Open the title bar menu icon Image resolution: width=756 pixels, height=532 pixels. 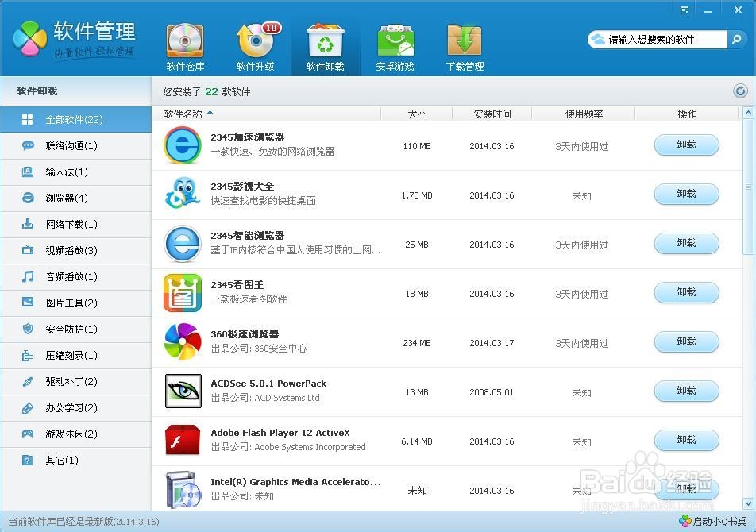pyautogui.click(x=685, y=10)
